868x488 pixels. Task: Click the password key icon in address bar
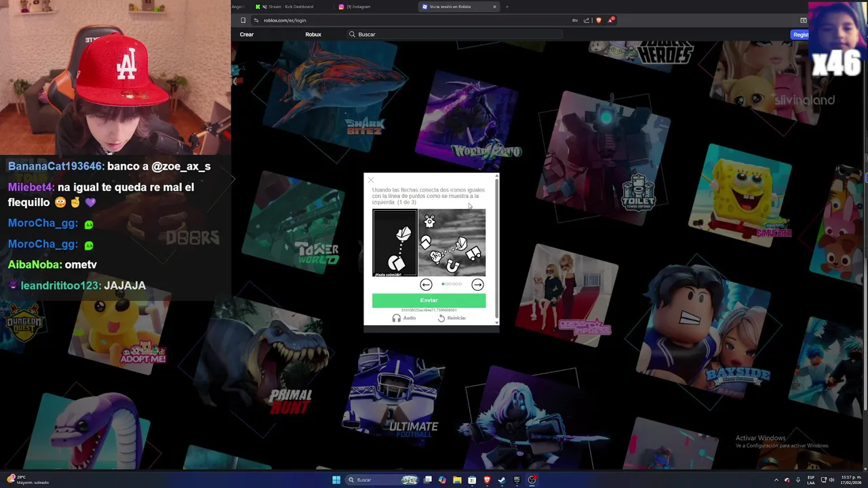575,20
